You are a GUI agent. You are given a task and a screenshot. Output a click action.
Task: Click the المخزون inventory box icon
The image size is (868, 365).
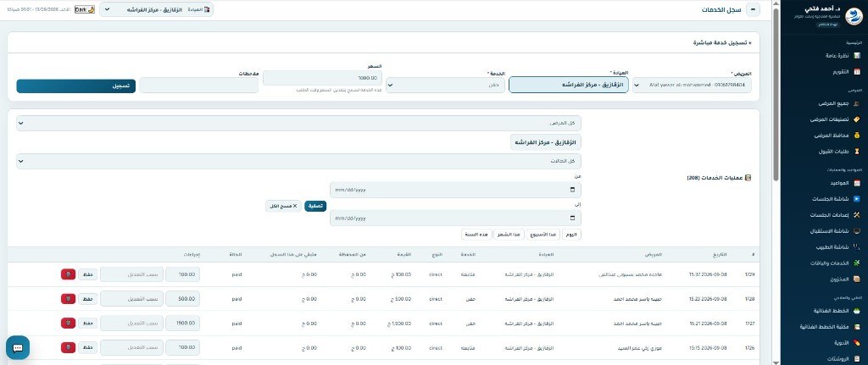coord(857,279)
